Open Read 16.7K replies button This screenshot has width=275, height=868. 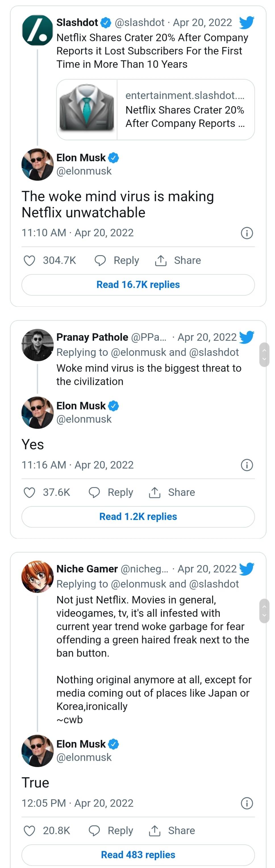tap(138, 285)
